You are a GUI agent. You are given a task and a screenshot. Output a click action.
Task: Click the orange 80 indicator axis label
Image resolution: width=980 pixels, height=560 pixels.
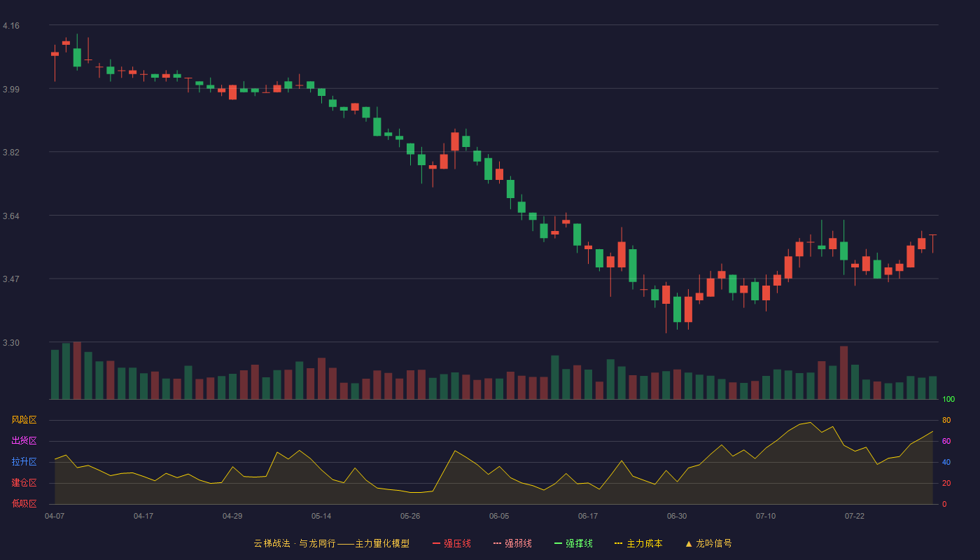coord(946,420)
